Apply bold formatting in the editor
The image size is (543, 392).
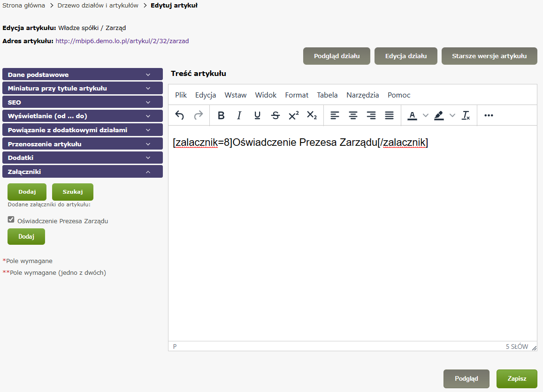tap(221, 115)
